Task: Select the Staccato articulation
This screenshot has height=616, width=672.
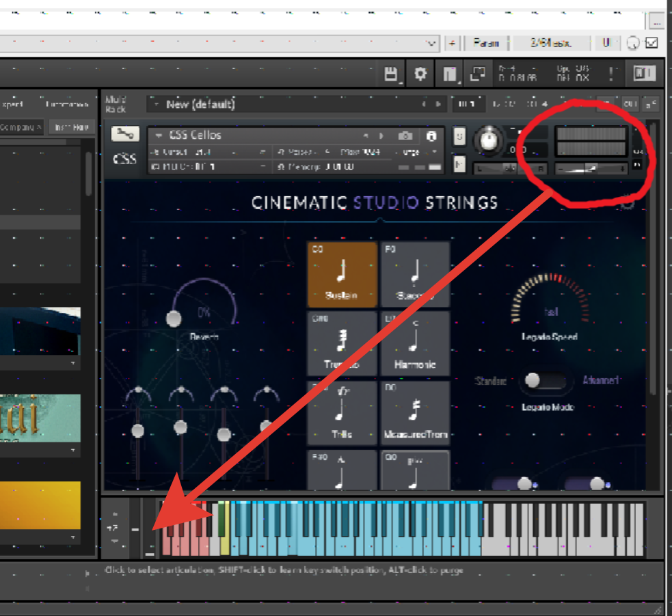Action: point(415,274)
